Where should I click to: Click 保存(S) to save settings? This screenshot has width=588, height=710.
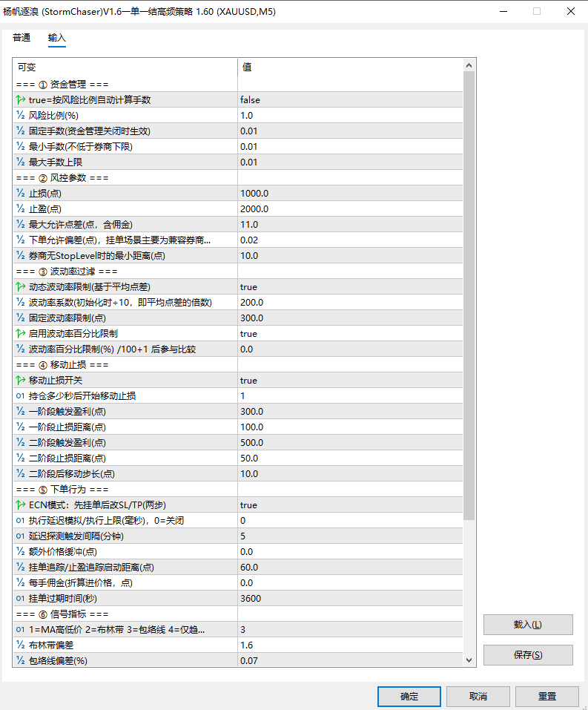point(528,655)
